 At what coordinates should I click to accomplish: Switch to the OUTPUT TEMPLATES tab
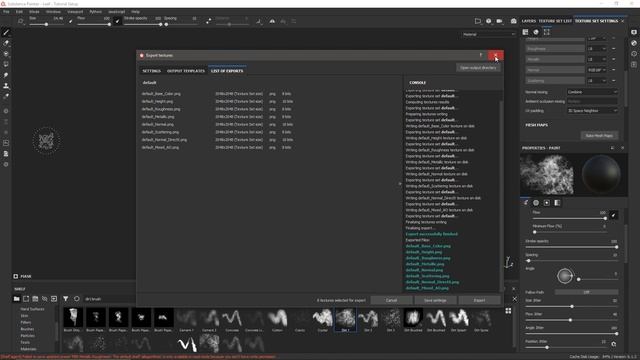coord(186,71)
